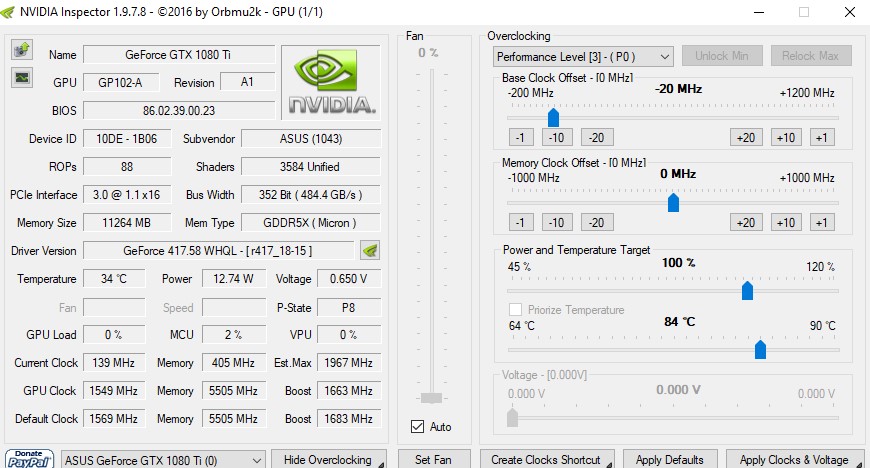
Task: Click the Temperature value 34 °C
Action: 114,279
